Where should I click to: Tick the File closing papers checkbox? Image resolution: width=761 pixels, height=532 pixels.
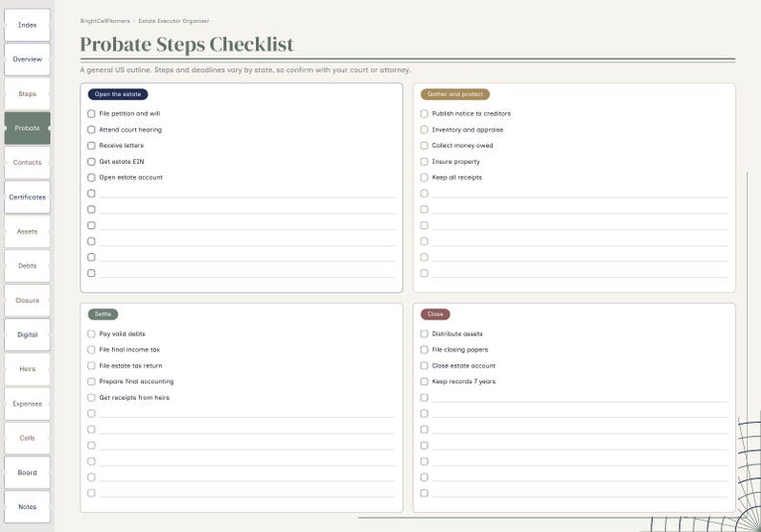coord(425,350)
